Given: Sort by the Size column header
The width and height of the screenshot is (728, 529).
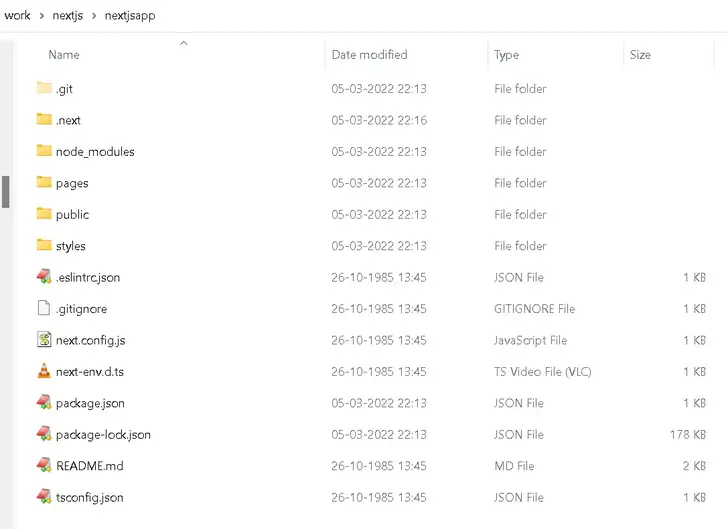Looking at the screenshot, I should coord(640,55).
